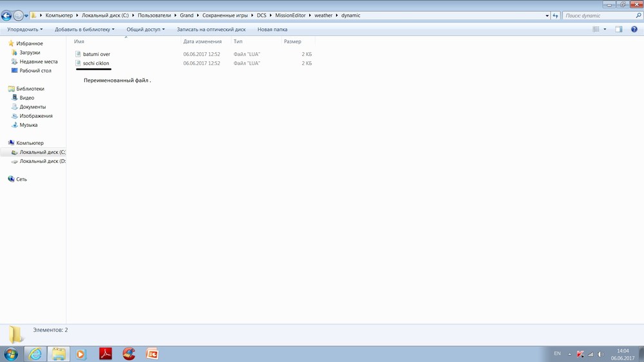The height and width of the screenshot is (362, 644).
Task: Go to Сохраненные игры breadcrumb
Action: (225, 15)
